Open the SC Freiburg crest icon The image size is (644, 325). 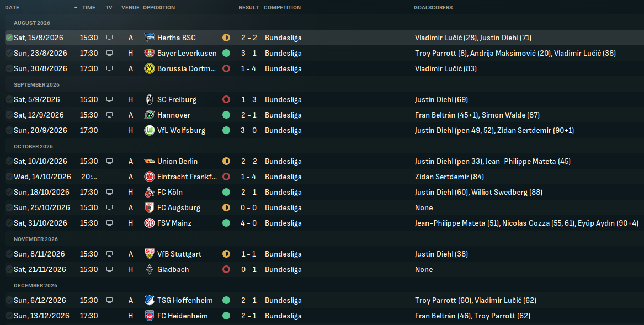150,99
